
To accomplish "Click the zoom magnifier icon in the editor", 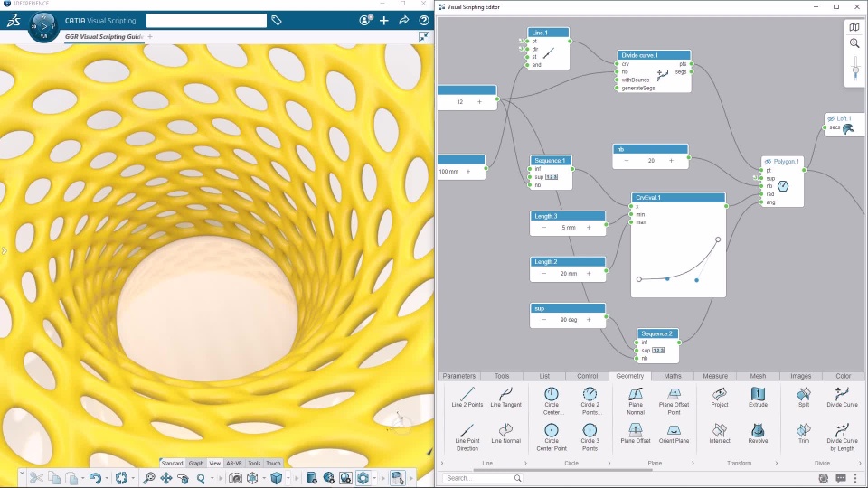I will coord(854,43).
